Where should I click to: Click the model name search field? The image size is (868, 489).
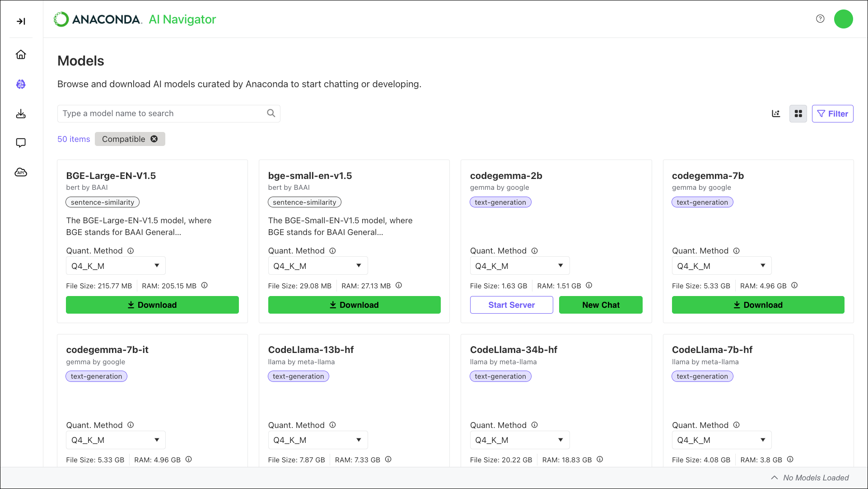click(168, 113)
